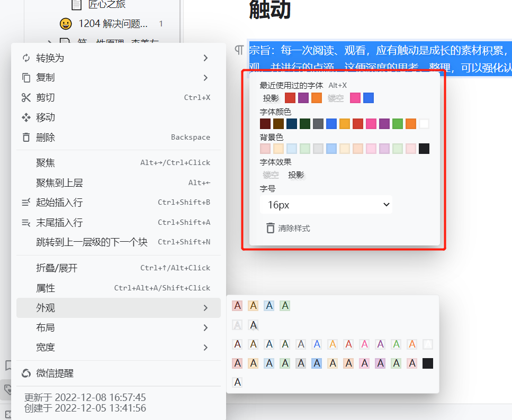Screen dimensions: 512x420
Task: Click the 末尾插入行 insert-line icon
Action: coord(26,223)
